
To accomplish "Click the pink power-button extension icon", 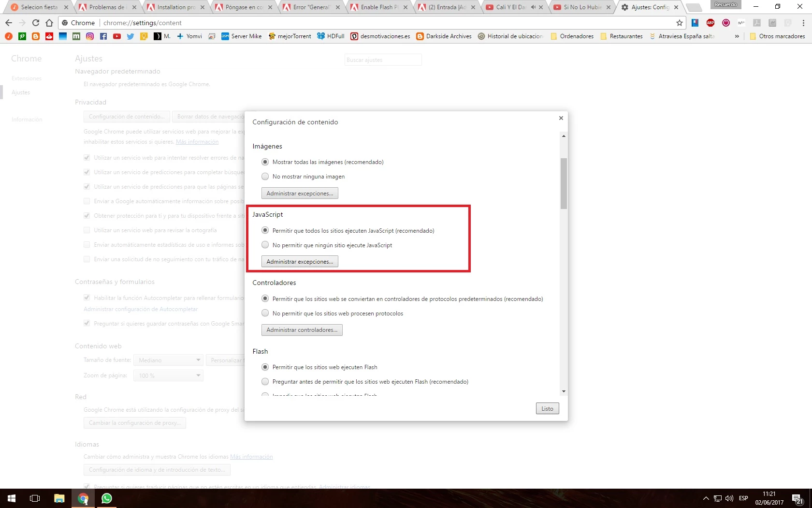I will [x=726, y=23].
